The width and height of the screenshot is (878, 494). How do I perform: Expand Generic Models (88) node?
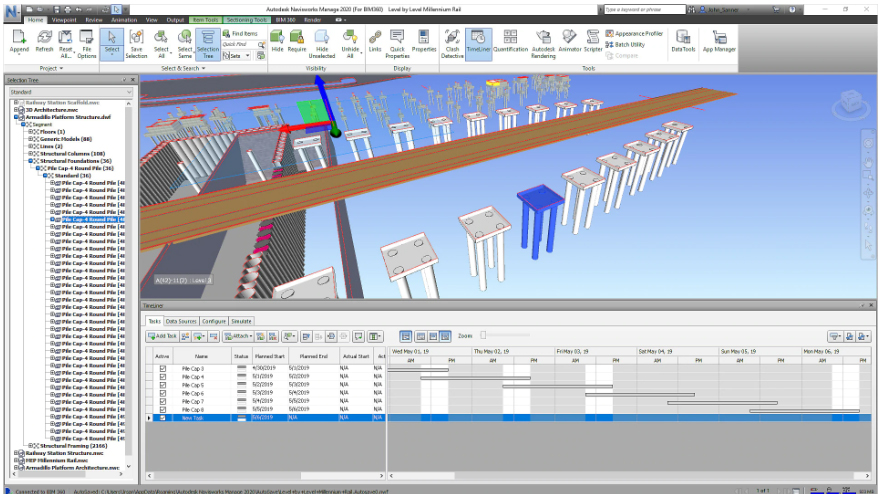[x=31, y=139]
